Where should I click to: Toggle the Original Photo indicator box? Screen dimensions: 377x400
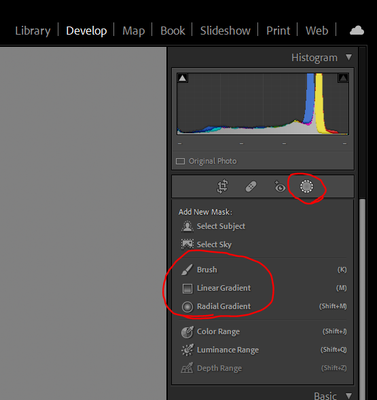pos(180,161)
